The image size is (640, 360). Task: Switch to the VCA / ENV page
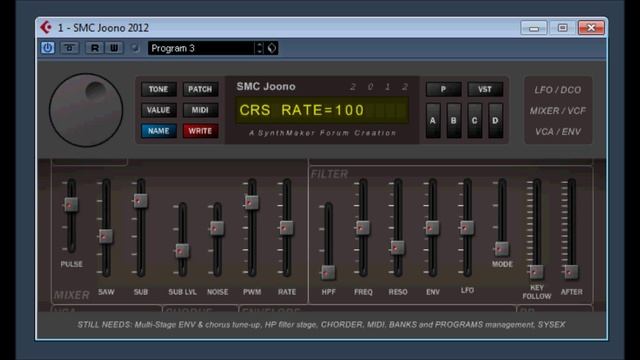click(x=558, y=132)
